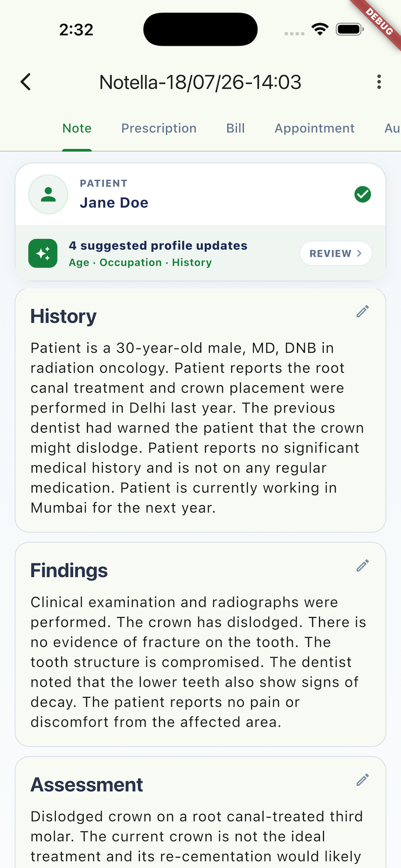The height and width of the screenshot is (868, 401).
Task: Open the three-dot overflow menu
Action: tap(379, 82)
